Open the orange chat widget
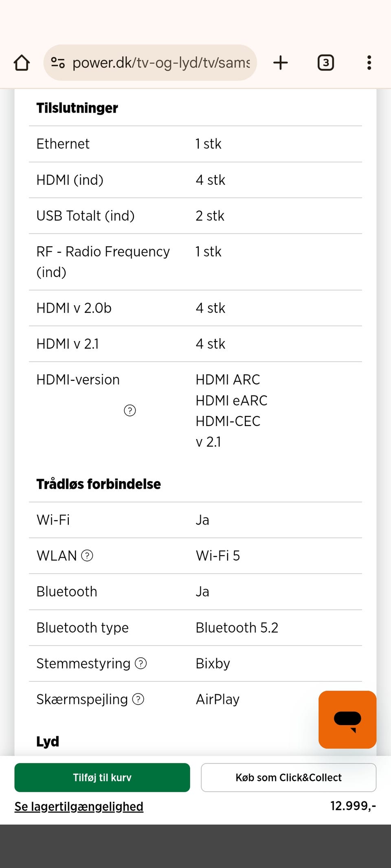The image size is (391, 868). tap(347, 719)
